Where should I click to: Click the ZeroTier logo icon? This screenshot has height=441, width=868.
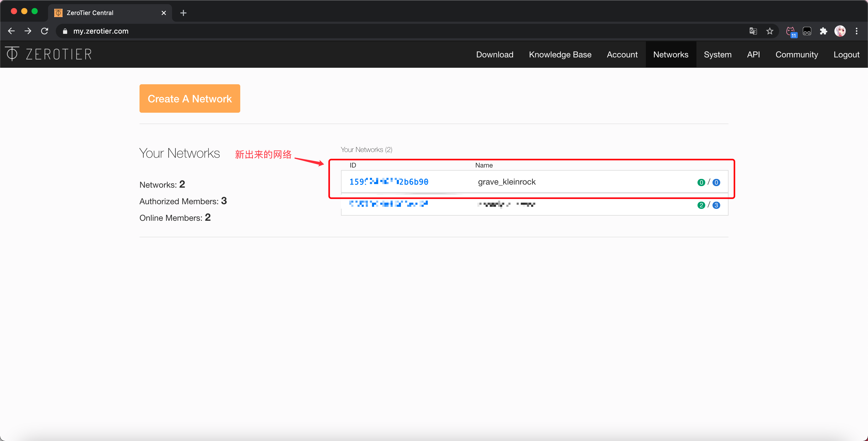coord(12,54)
